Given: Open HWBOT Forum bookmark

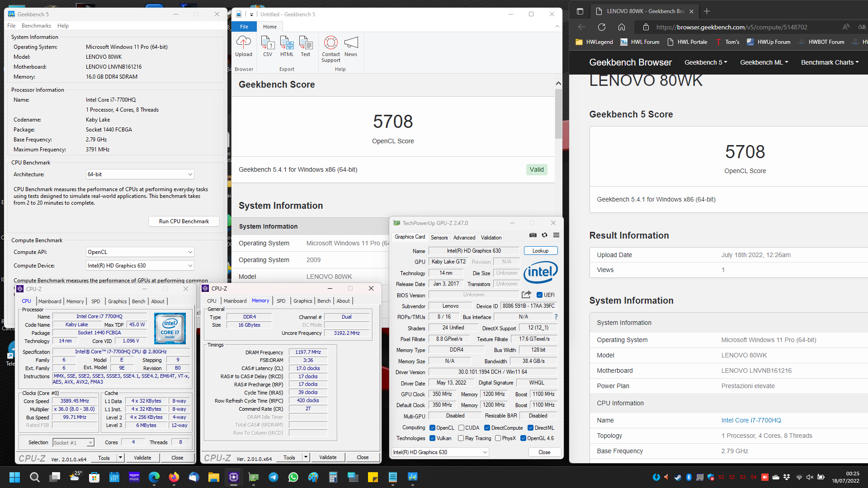Looking at the screenshot, I should point(821,42).
